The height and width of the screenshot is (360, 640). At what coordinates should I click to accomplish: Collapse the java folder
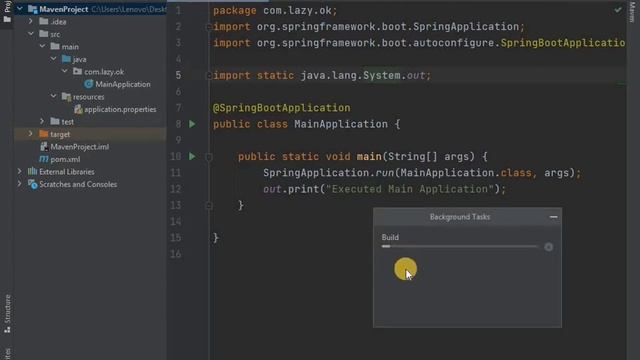pos(53,59)
